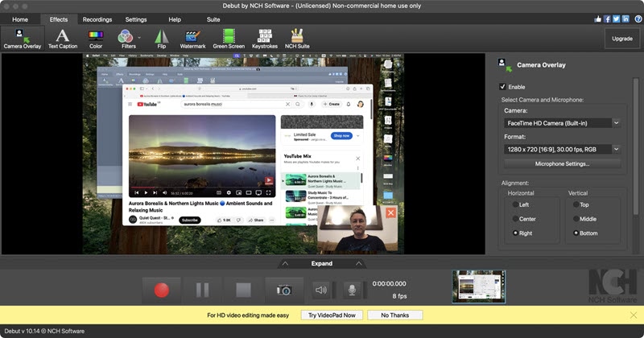Select Top vertical alignment

tap(575, 204)
